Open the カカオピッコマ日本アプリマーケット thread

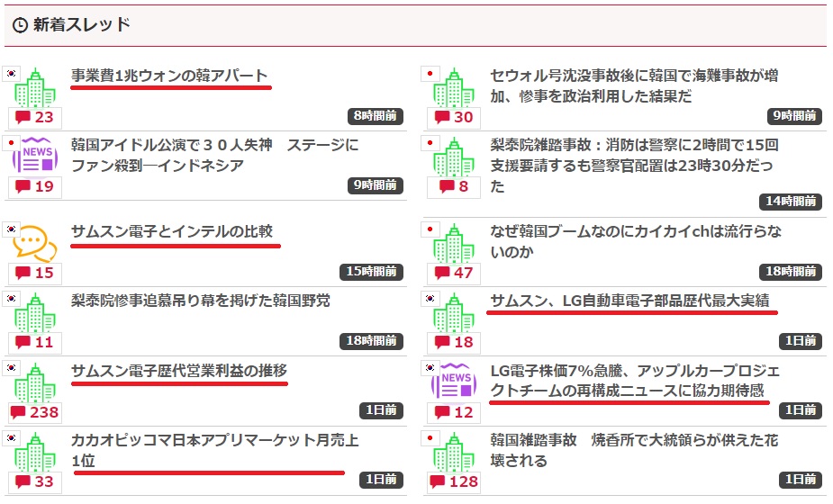coord(214,450)
